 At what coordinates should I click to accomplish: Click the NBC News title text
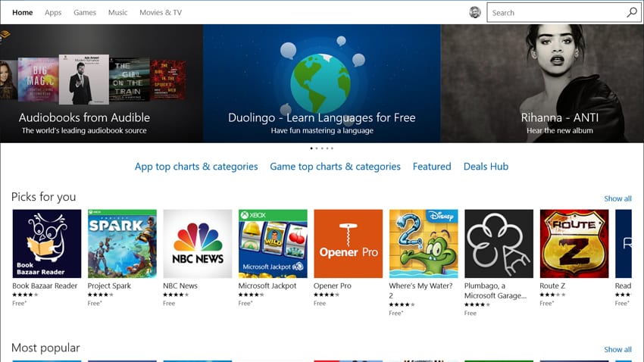click(180, 286)
